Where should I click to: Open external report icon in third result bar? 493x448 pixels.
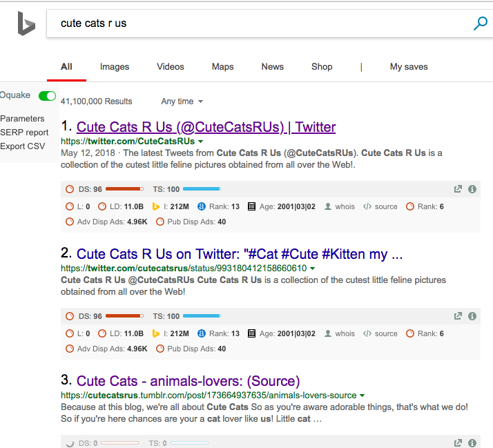[x=458, y=442]
